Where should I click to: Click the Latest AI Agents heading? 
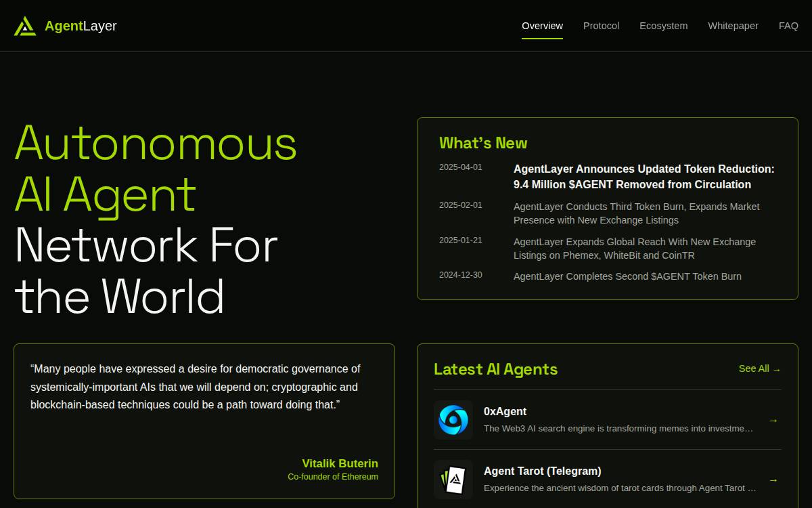[x=496, y=369]
